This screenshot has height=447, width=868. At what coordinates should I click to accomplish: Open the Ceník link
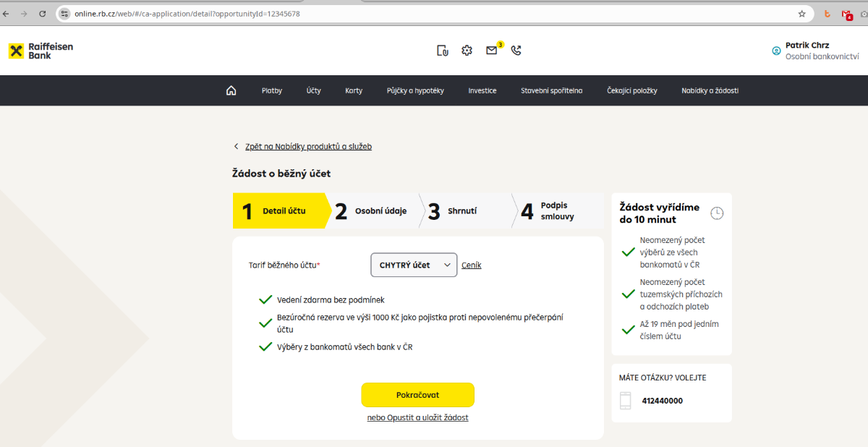pos(471,265)
